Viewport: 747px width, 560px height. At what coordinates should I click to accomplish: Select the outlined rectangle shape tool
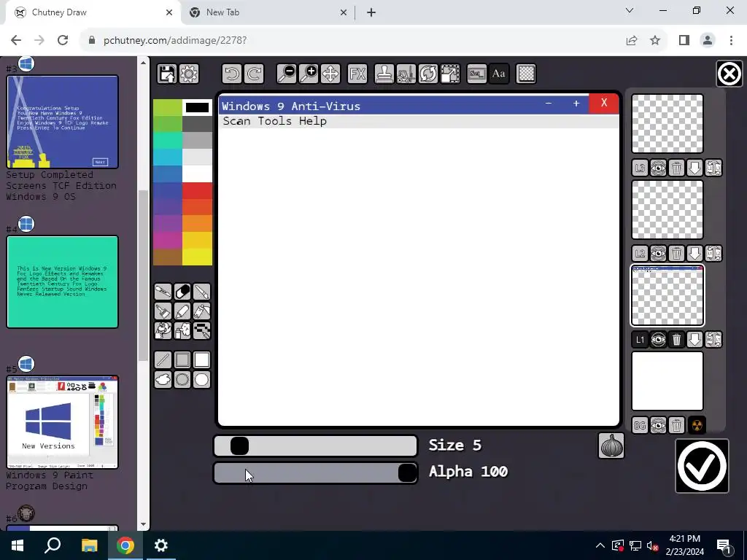point(182,360)
